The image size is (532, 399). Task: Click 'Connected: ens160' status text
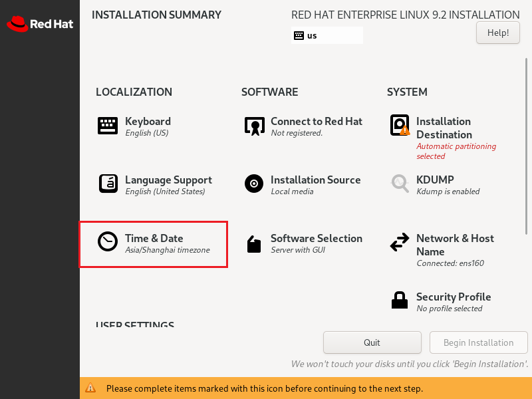450,263
